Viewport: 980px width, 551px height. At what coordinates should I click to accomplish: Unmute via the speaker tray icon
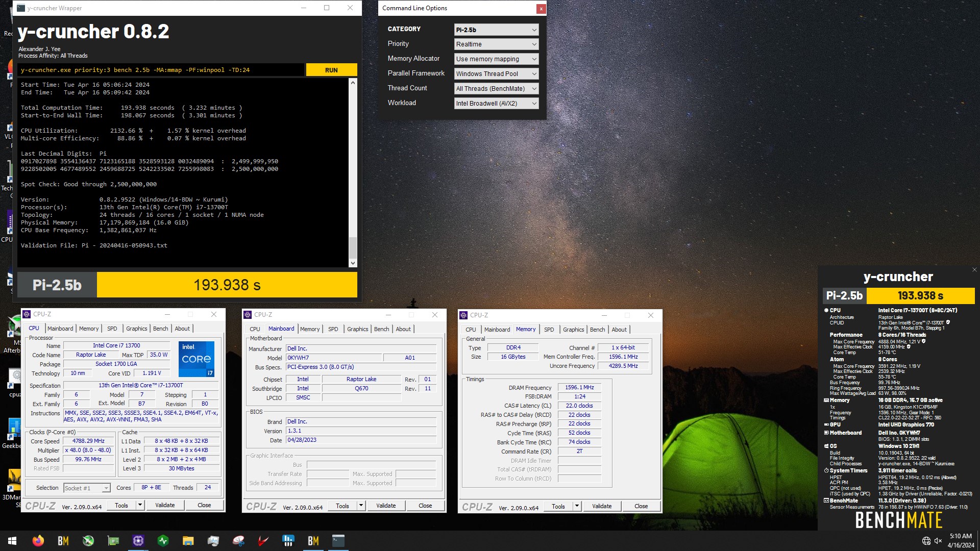click(x=938, y=541)
